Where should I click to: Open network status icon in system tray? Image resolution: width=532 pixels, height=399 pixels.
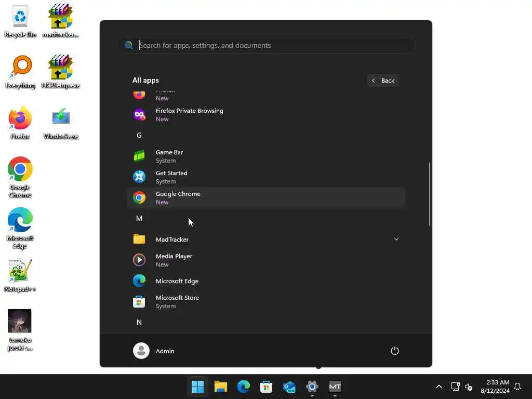(455, 387)
